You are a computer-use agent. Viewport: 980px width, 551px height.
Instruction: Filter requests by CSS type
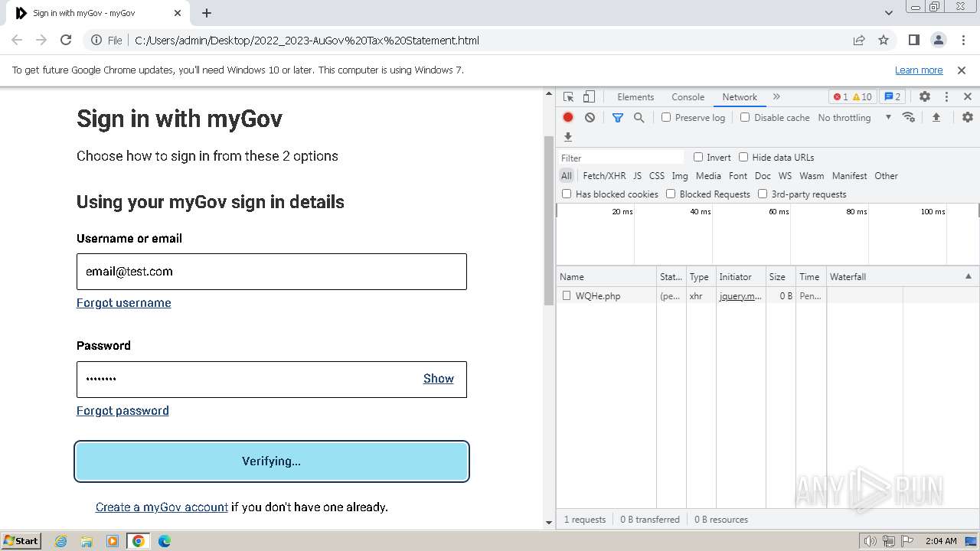tap(657, 175)
